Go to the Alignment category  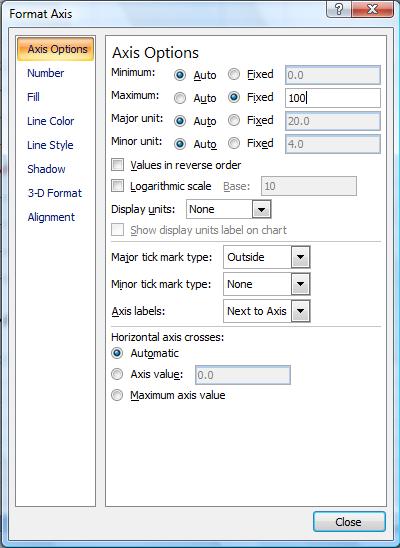click(51, 217)
